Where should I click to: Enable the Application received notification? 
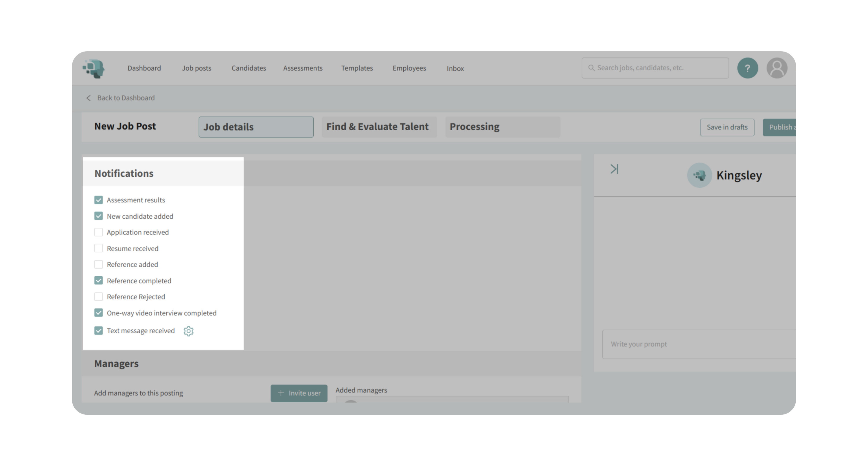click(98, 232)
